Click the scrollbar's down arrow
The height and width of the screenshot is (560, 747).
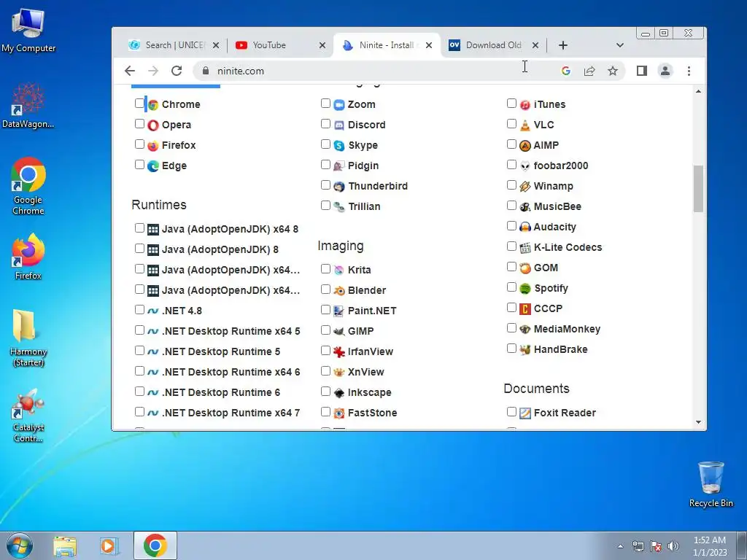pos(698,422)
